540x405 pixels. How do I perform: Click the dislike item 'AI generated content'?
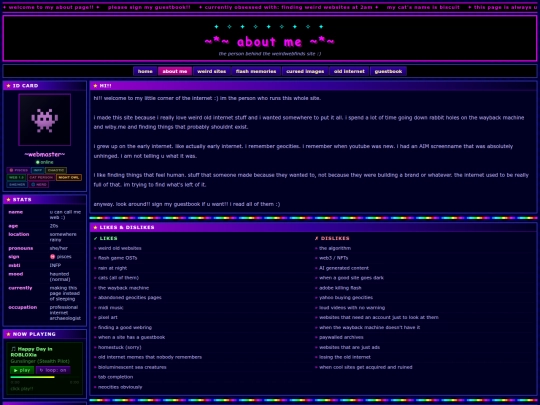344,268
